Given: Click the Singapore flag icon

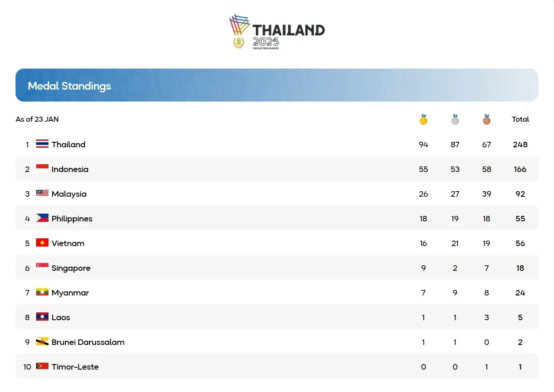Looking at the screenshot, I should tap(42, 268).
